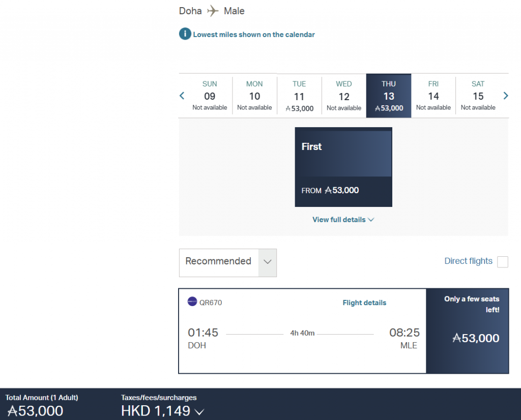
Task: Click the QR670 flight card
Action: pos(302,331)
